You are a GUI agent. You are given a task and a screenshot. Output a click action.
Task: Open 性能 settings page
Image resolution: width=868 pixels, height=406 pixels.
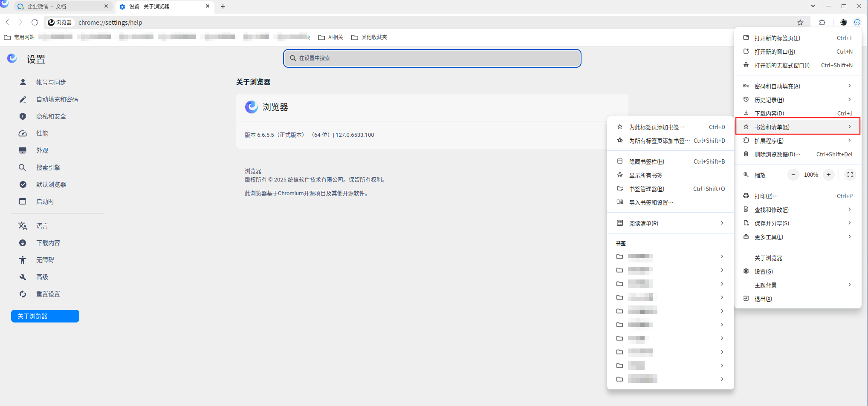click(x=42, y=133)
